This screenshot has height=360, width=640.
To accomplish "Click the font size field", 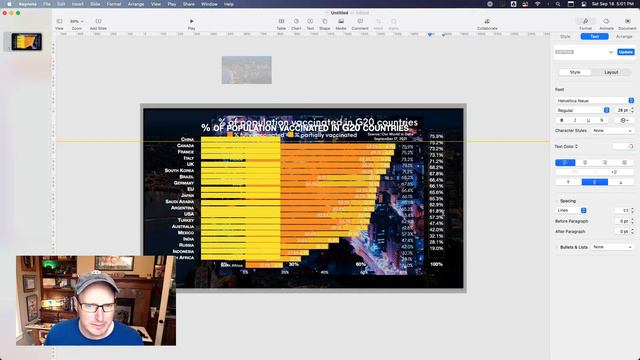I will (x=622, y=110).
